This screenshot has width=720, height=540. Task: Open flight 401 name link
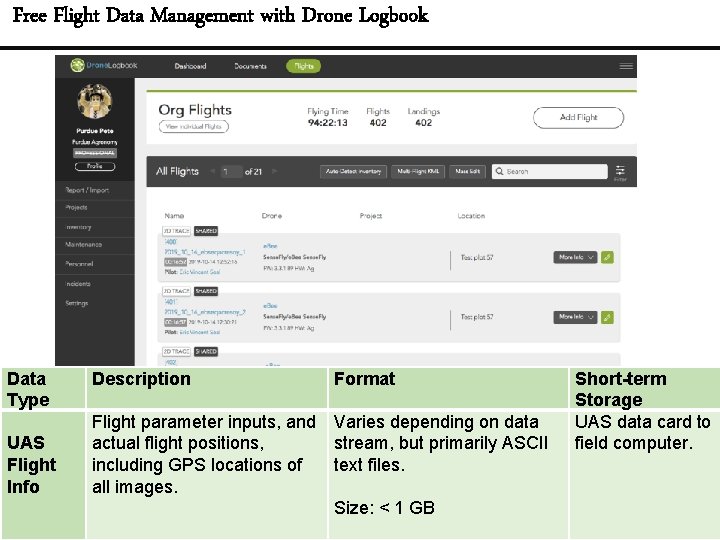204,311
